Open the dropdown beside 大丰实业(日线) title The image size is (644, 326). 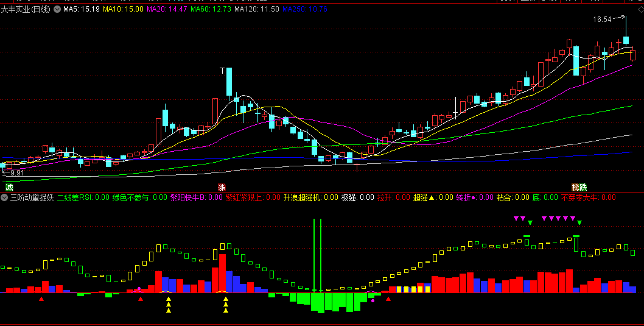coord(57,9)
